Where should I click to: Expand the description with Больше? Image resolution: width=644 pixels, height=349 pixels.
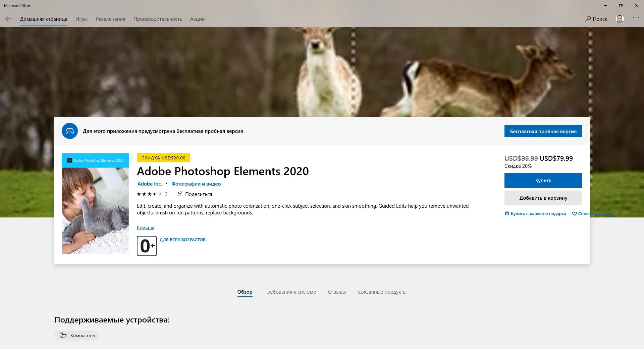[x=146, y=228]
